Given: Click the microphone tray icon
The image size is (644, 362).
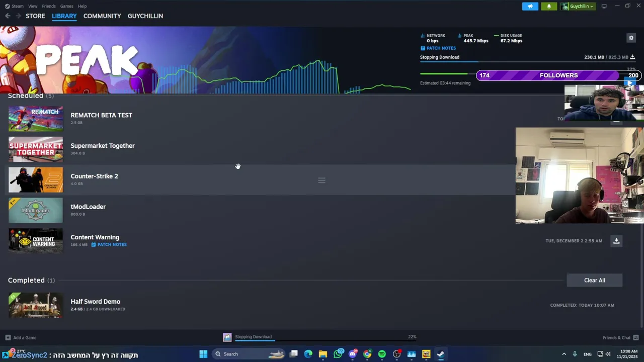Looking at the screenshot, I should (575, 354).
